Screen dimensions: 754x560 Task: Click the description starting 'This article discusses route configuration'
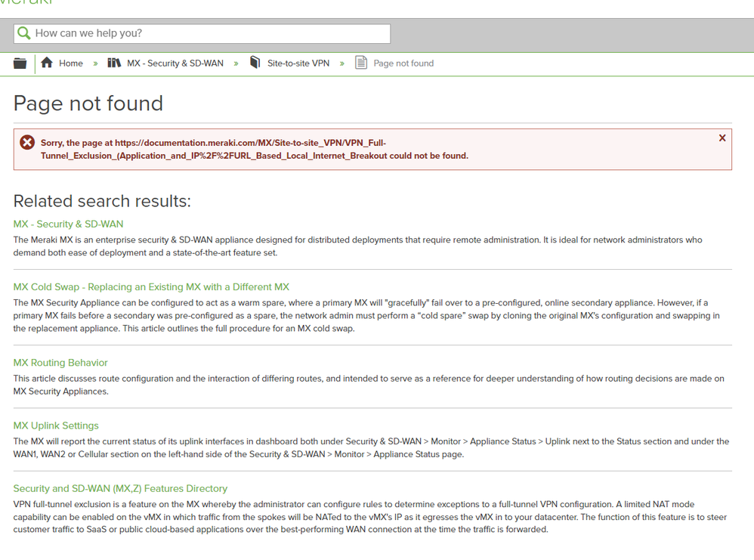coord(369,385)
